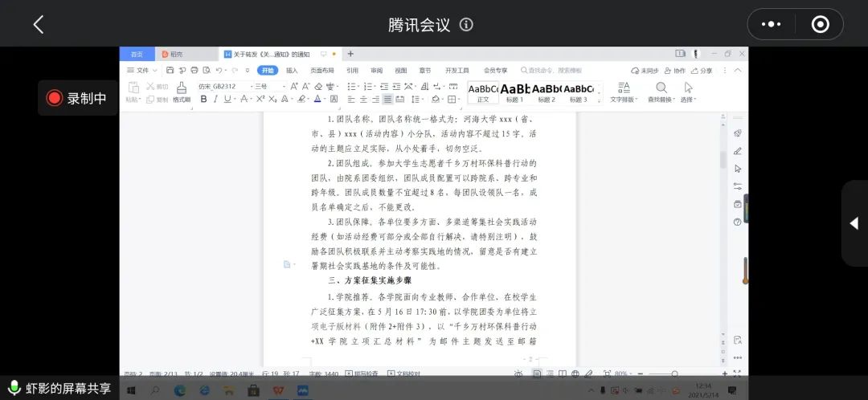This screenshot has height=400, width=868.
Task: Apply bold formatting with the B icon
Action: point(203,100)
